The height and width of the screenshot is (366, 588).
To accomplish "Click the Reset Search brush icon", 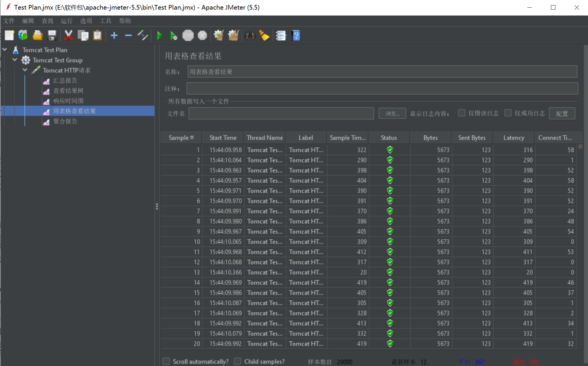I will 264,36.
